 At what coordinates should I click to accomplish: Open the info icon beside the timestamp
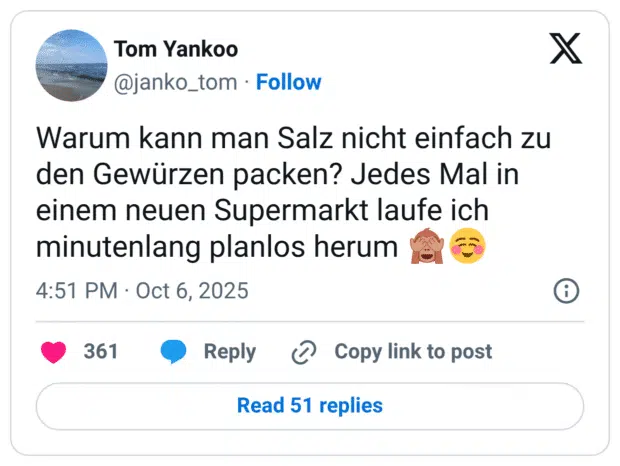[x=566, y=291]
